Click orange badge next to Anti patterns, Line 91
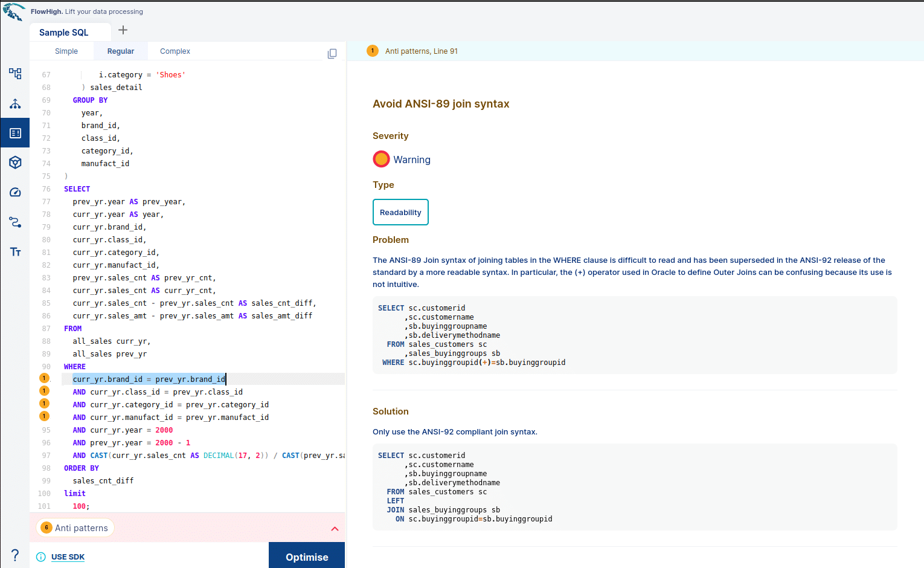This screenshot has width=924, height=568. (373, 51)
